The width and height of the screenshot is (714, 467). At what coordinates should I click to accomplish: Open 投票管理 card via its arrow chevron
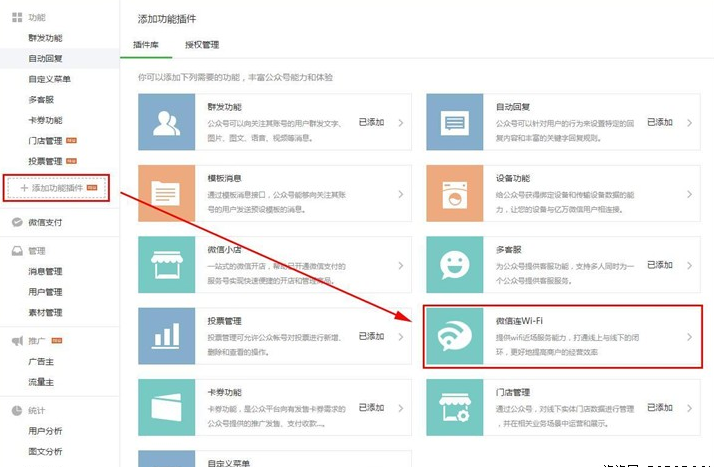pyautogui.click(x=401, y=337)
